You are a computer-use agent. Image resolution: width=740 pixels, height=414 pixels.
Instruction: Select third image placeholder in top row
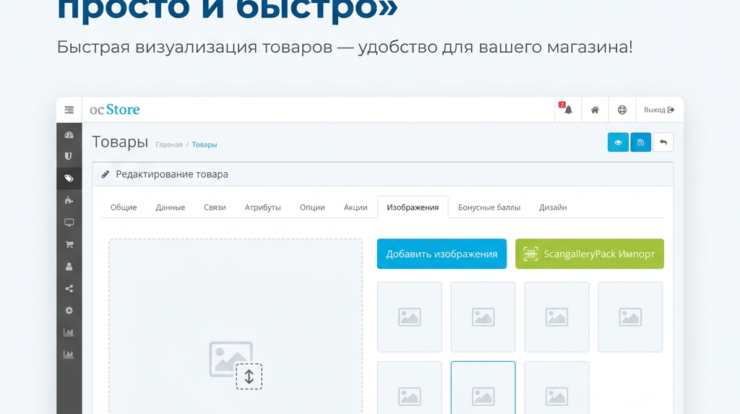click(557, 317)
